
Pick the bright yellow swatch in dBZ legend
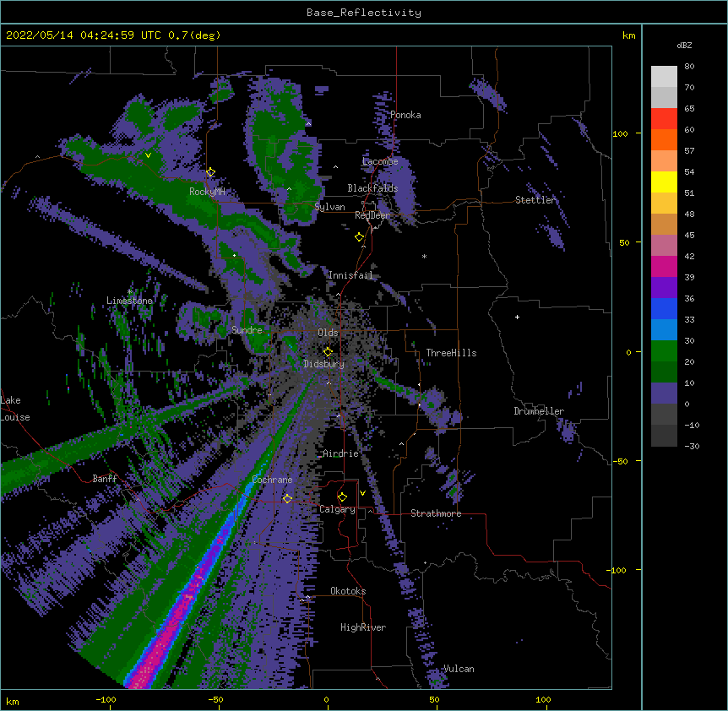point(664,182)
